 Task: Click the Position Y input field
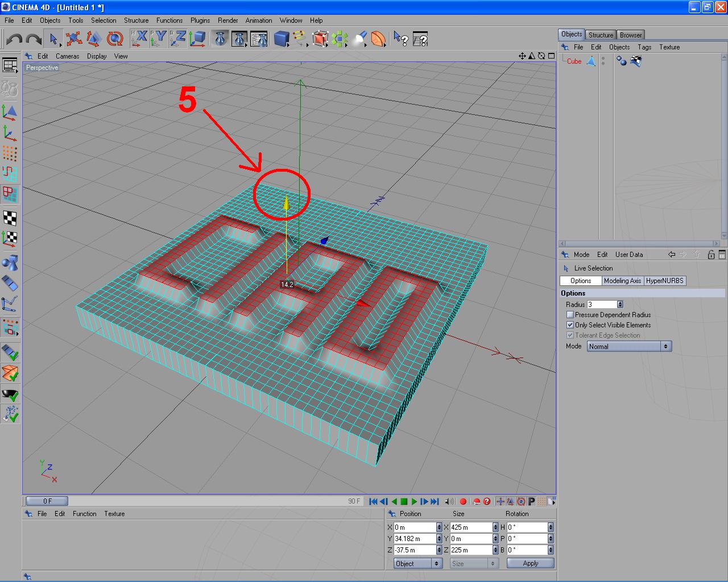pyautogui.click(x=415, y=539)
